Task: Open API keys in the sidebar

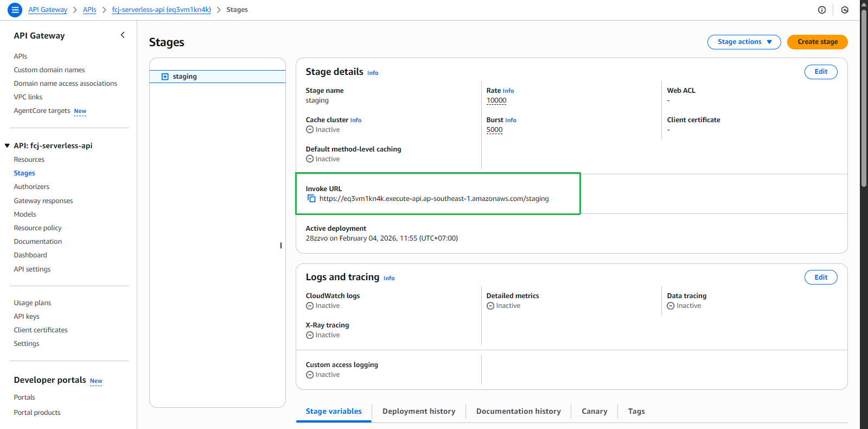Action: [x=27, y=317]
